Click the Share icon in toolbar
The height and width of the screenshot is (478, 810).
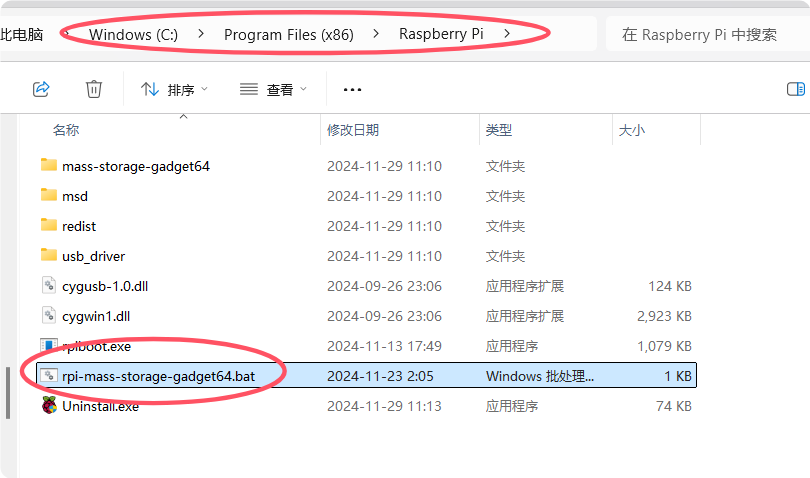pos(41,89)
